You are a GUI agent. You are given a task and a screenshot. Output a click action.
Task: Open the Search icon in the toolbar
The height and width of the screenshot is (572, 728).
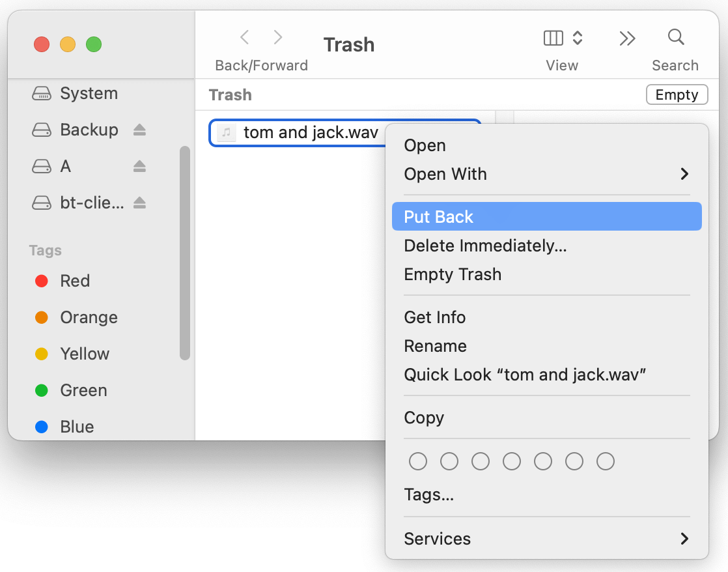[x=675, y=37]
